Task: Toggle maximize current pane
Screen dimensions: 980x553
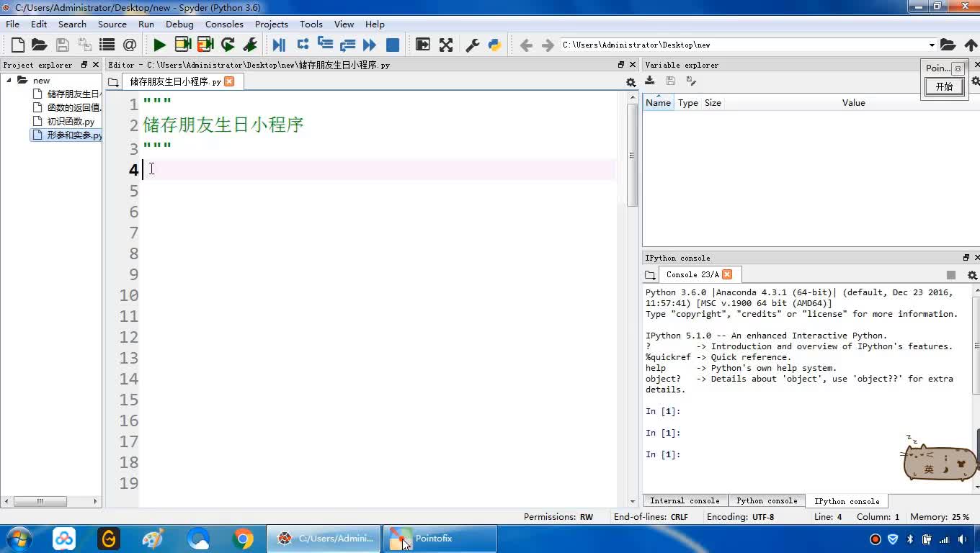Action: (423, 45)
